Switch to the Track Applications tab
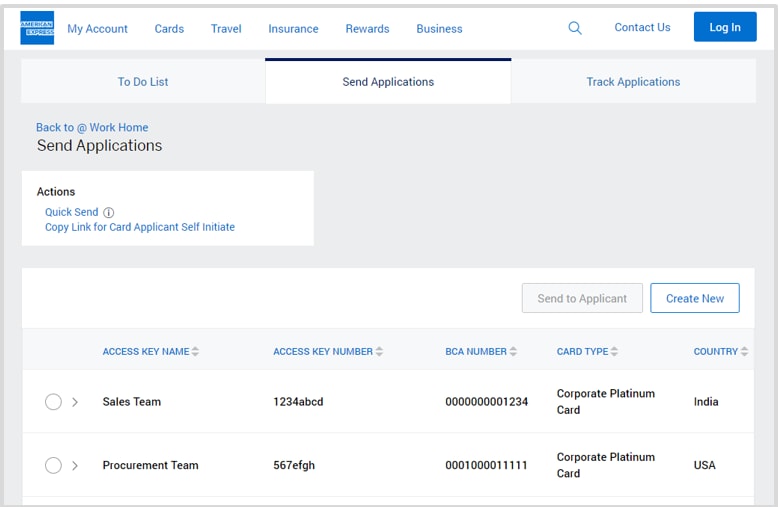Screen dimensions: 781x507 633,82
